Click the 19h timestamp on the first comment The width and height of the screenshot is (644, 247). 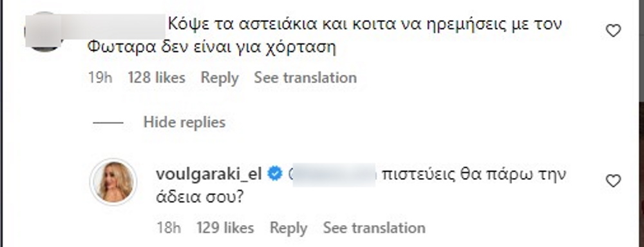(x=100, y=77)
